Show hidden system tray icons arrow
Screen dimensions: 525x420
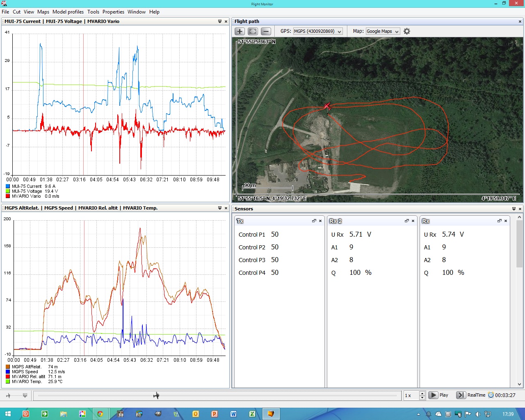pyautogui.click(x=418, y=414)
